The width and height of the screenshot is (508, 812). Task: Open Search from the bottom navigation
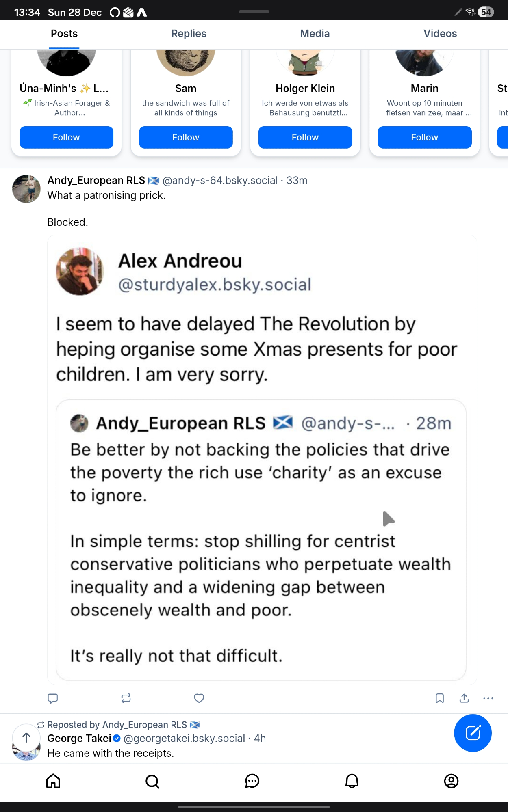[x=152, y=781]
